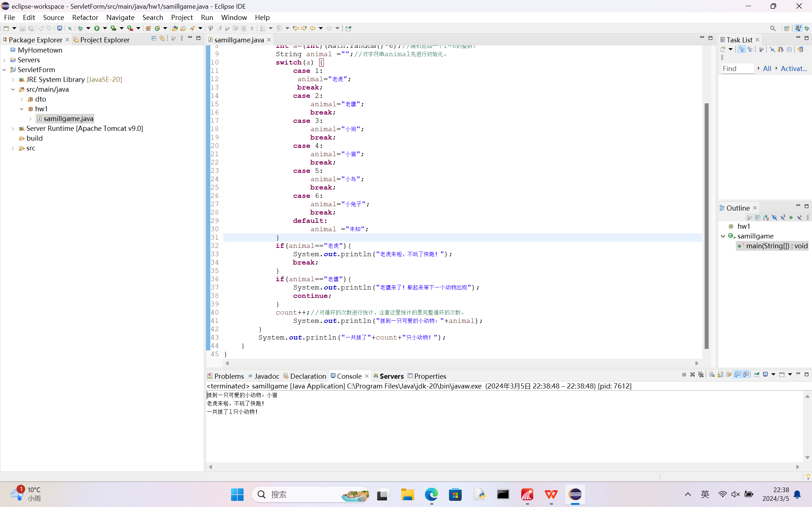Collapse the hw1 package node
Screen dimensions: 812x507
[22, 109]
